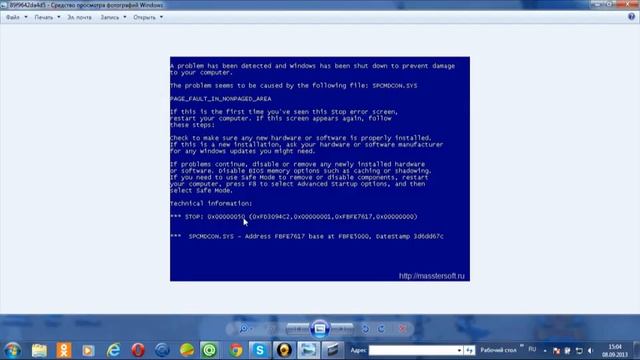The image size is (640, 360).
Task: Click the Адрес address input field
Action: pos(412,350)
